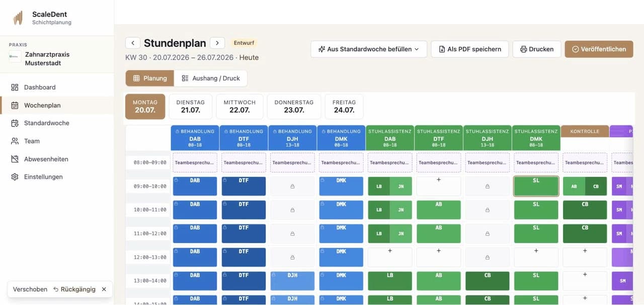Image resolution: width=644 pixels, height=305 pixels.
Task: Click Als PDF speichern button
Action: pyautogui.click(x=470, y=49)
